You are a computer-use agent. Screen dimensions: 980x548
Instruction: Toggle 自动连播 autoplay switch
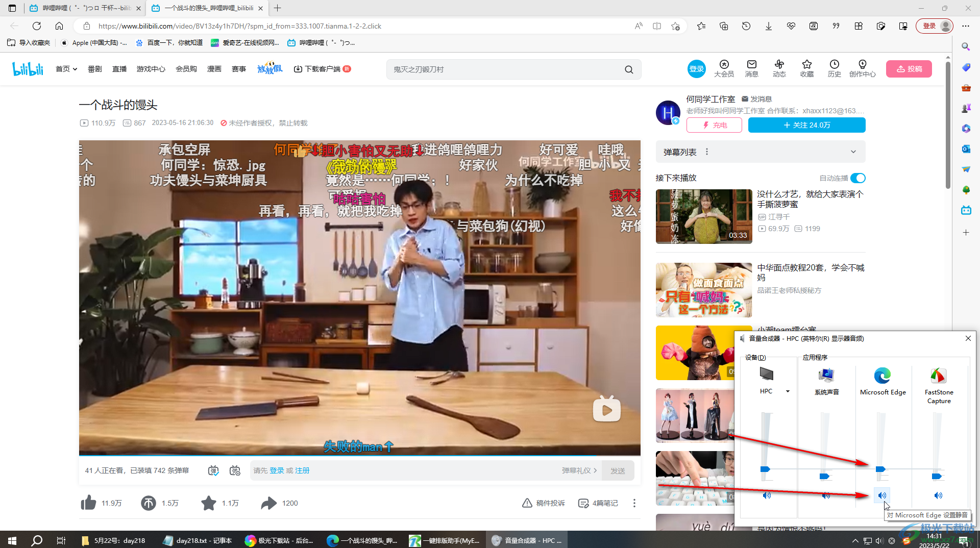pyautogui.click(x=858, y=178)
